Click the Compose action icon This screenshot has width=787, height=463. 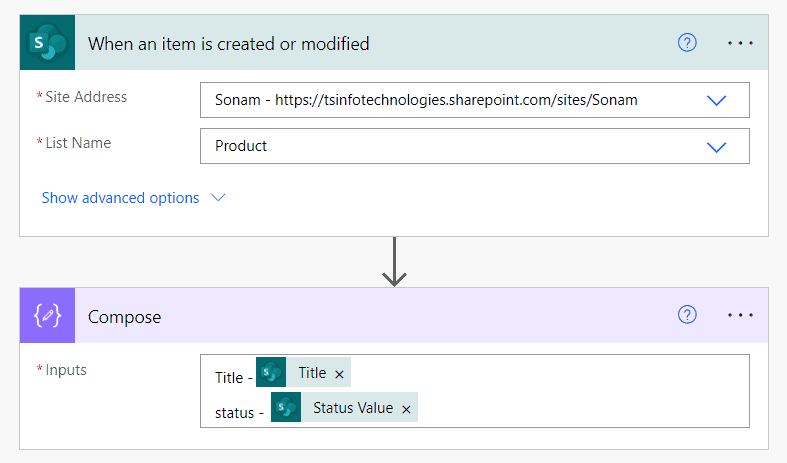pos(47,316)
